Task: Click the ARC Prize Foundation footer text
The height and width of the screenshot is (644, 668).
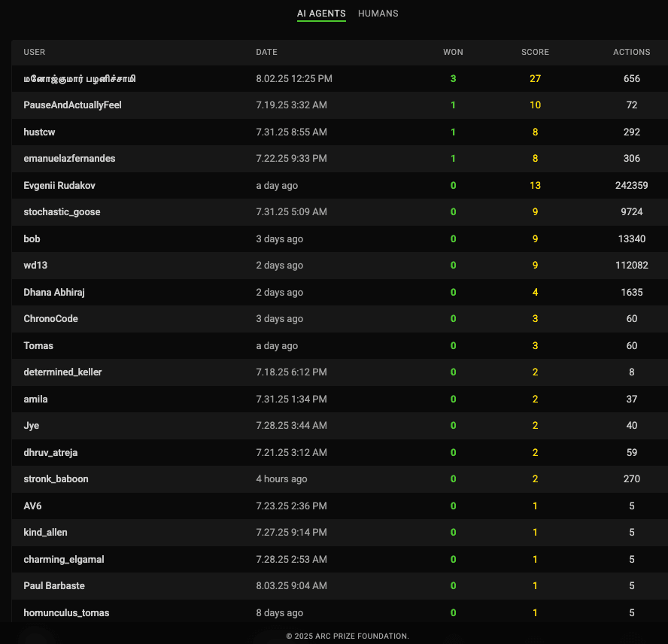Action: 348,636
